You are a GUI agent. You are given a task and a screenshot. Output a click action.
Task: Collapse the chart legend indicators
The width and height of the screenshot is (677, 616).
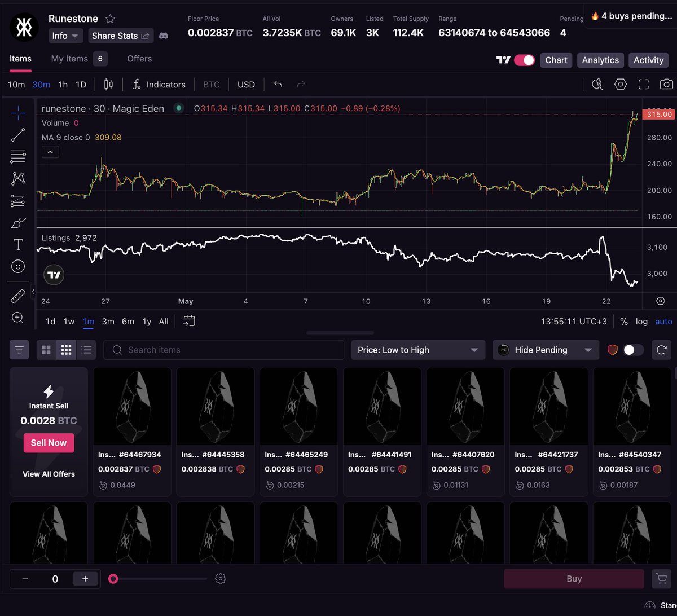pyautogui.click(x=50, y=152)
